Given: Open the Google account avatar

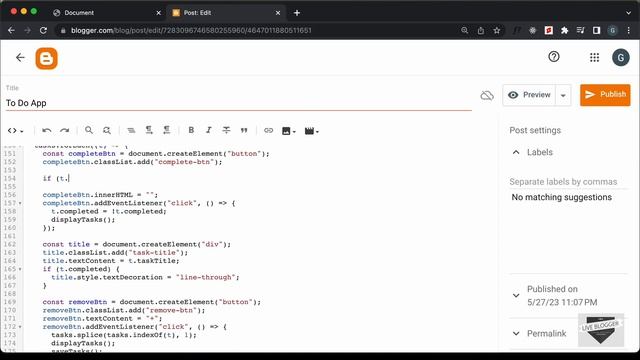Looking at the screenshot, I should point(620,58).
